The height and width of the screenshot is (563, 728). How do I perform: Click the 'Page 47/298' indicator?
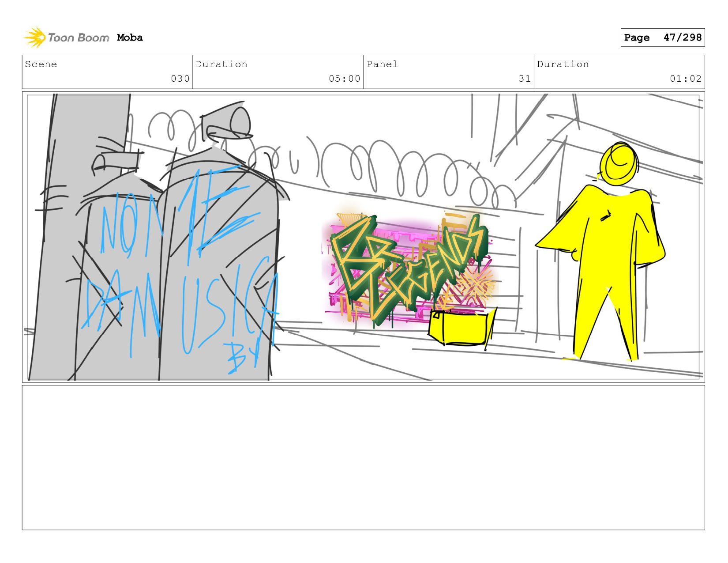pyautogui.click(x=663, y=38)
